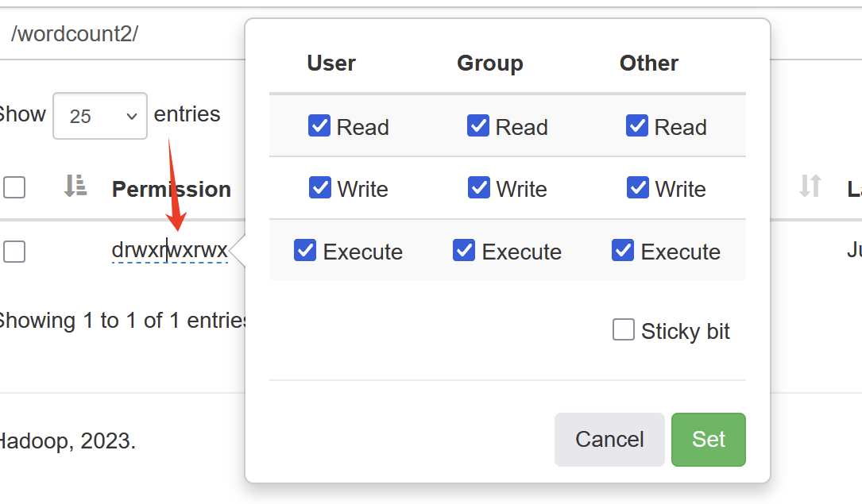The width and height of the screenshot is (862, 504).
Task: Uncheck Group Read permission checkbox
Action: [x=478, y=125]
